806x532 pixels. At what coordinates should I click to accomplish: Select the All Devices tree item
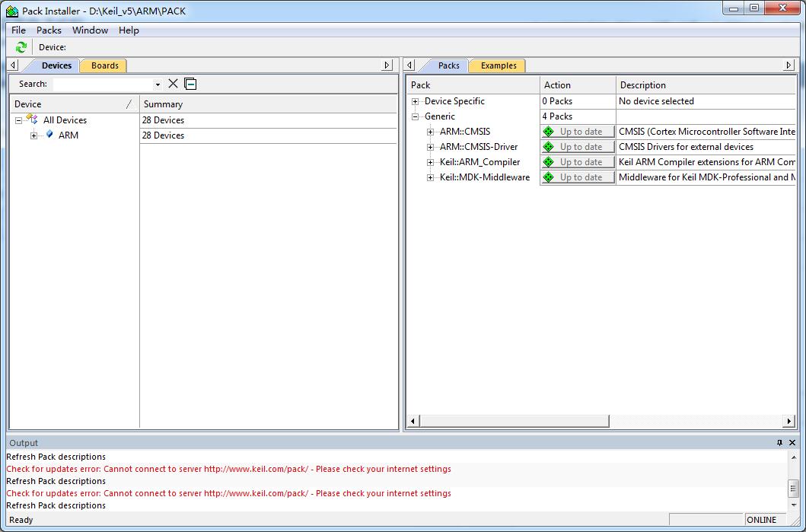[x=65, y=120]
